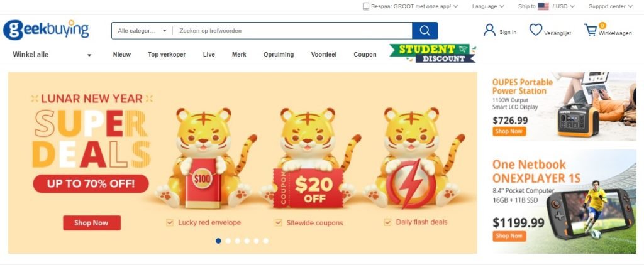The height and width of the screenshot is (265, 644).
Task: Click the magnifier search button
Action: pyautogui.click(x=425, y=31)
